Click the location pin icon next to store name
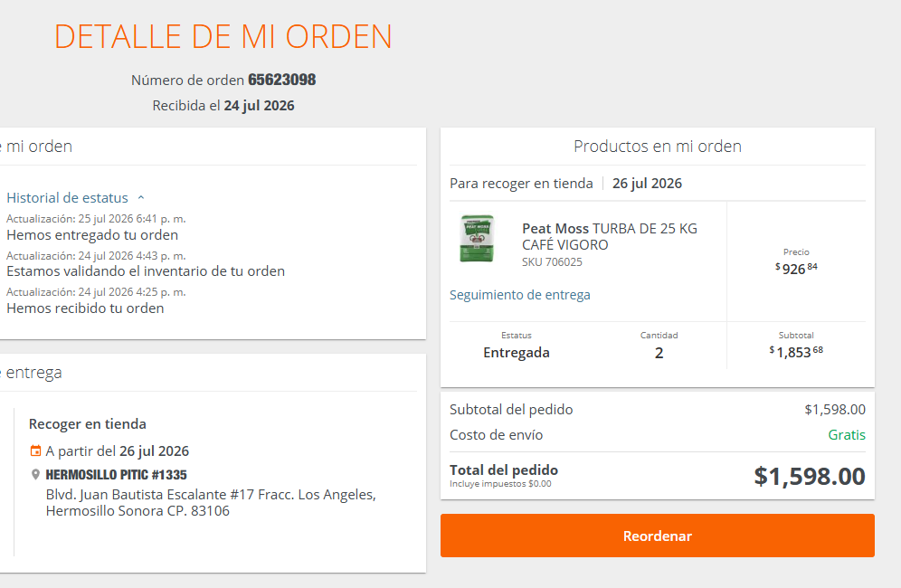Viewport: 901px width, 588px height. tap(35, 475)
